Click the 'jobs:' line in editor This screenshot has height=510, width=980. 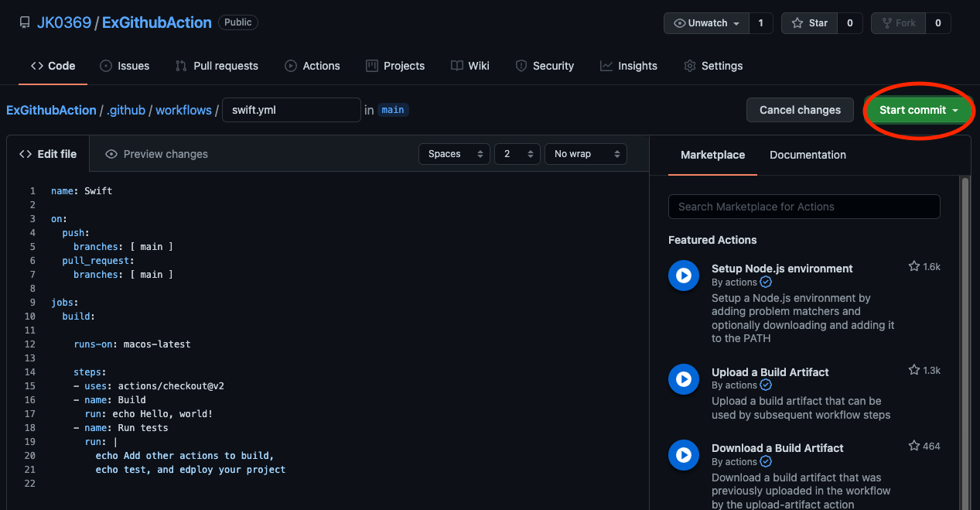tap(65, 303)
